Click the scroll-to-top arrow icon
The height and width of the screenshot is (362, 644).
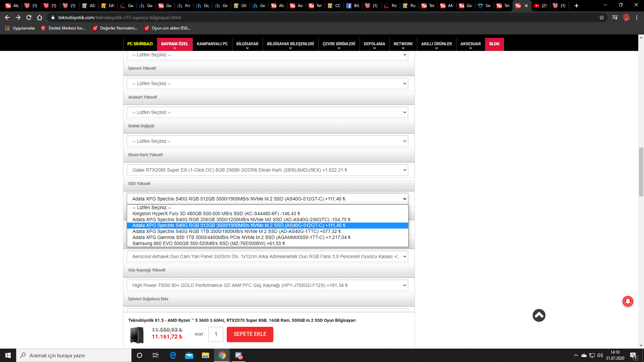(x=539, y=315)
